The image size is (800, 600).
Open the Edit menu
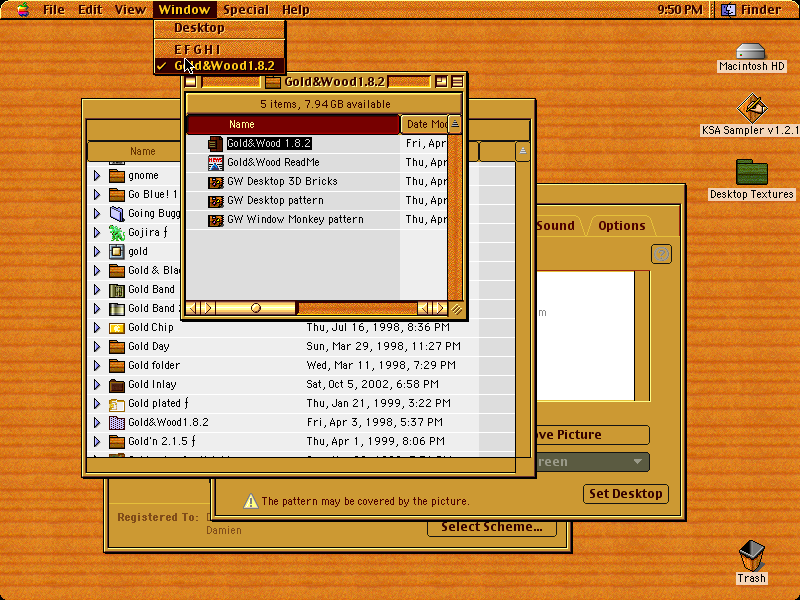click(x=90, y=10)
